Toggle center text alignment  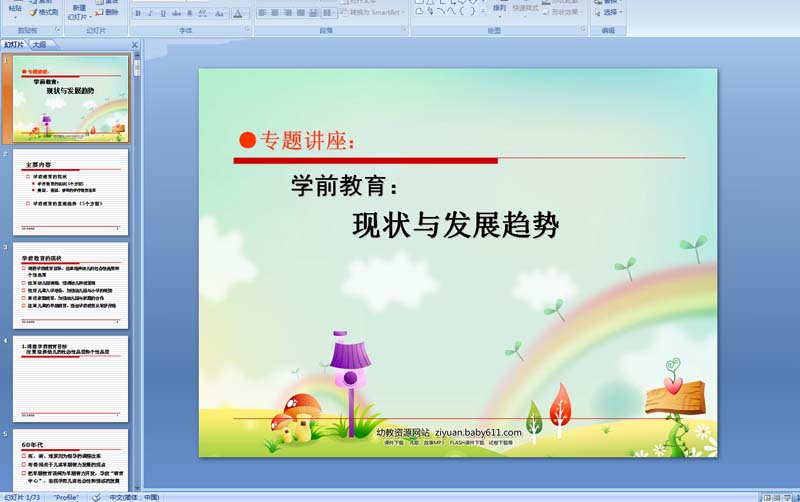(275, 14)
